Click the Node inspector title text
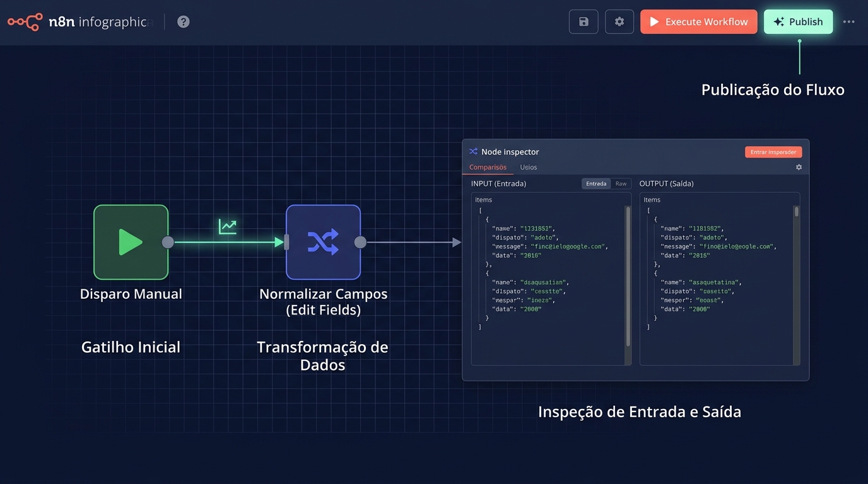 (510, 152)
